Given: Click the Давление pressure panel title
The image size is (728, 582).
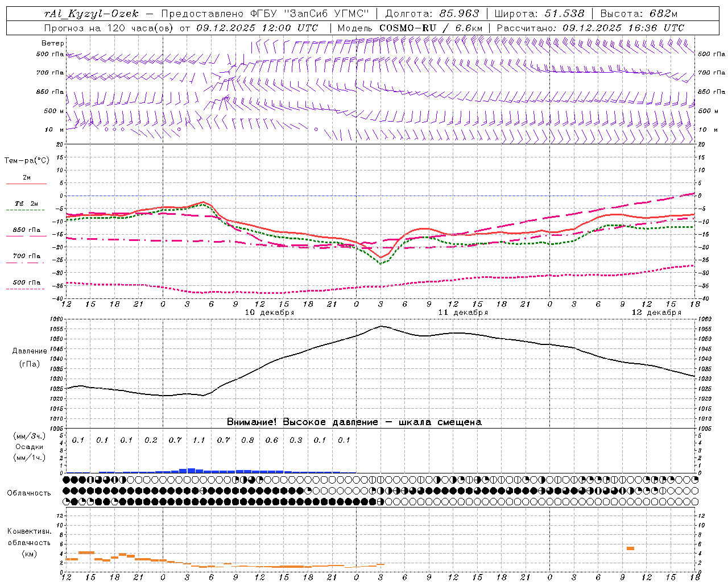Looking at the screenshot, I should tap(30, 351).
